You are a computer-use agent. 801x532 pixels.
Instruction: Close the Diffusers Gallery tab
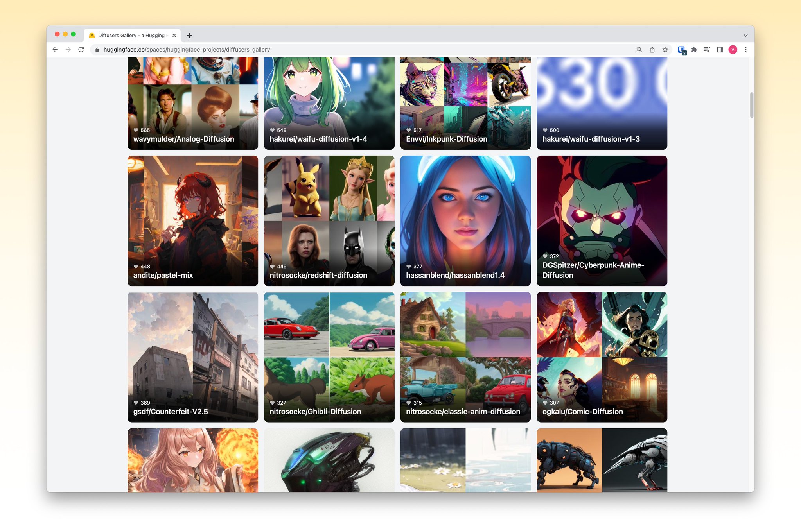[x=174, y=36]
